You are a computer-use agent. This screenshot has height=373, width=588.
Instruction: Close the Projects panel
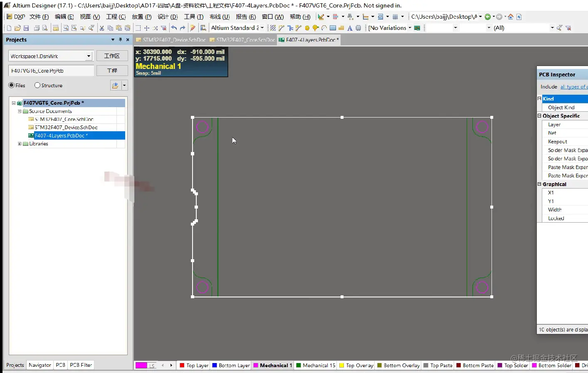128,39
